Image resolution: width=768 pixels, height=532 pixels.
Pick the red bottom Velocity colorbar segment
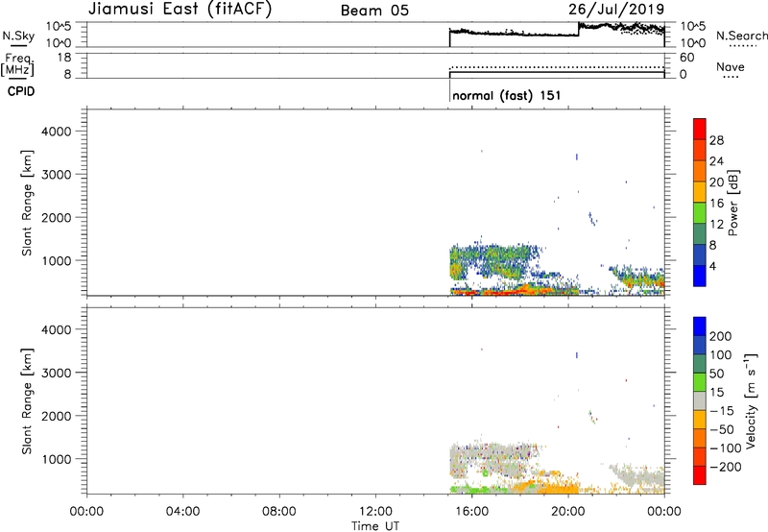pos(700,475)
